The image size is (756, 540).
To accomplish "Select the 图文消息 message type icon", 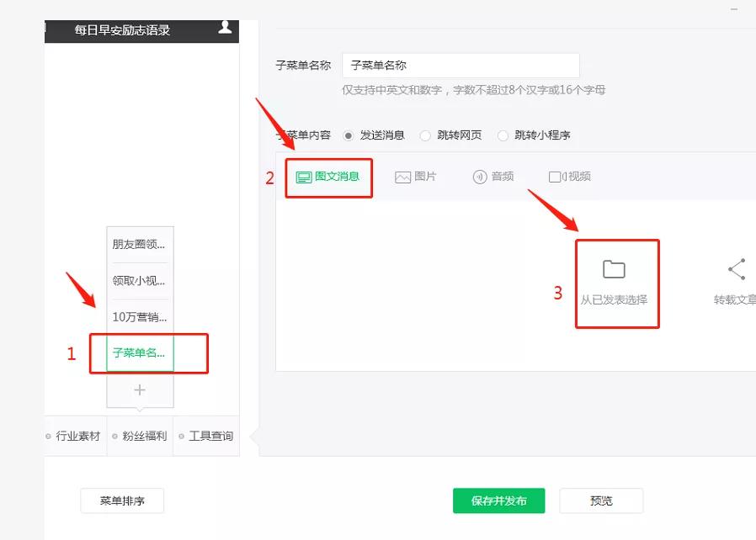I will tap(328, 177).
